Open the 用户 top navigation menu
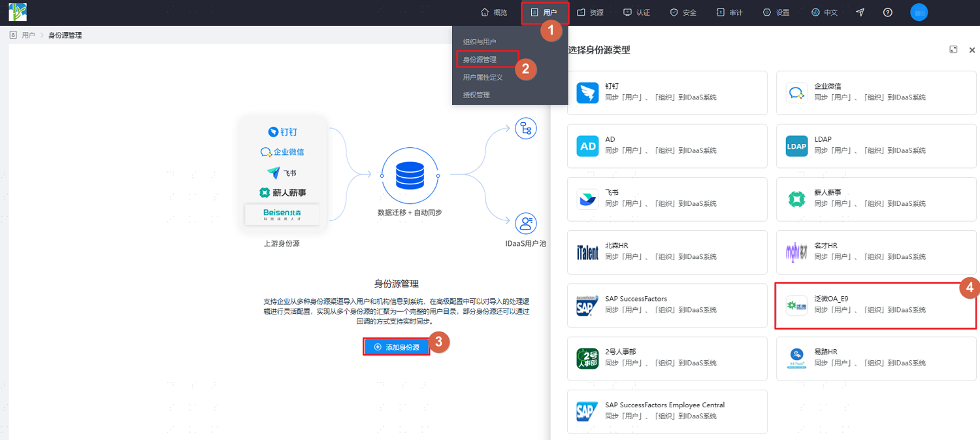 pos(545,12)
